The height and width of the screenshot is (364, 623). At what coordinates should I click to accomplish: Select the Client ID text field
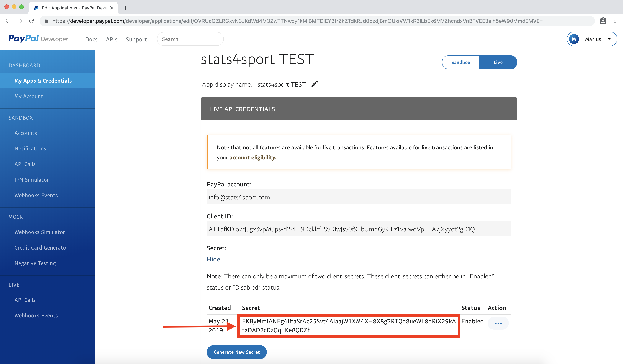[x=359, y=229]
